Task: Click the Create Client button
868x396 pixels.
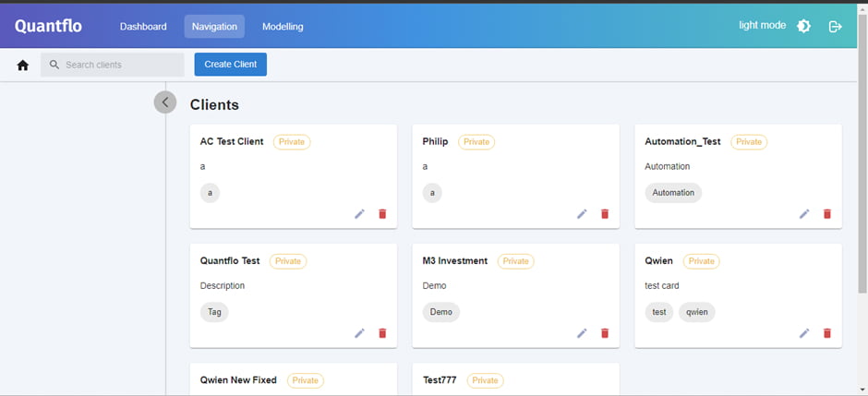Action: click(230, 65)
